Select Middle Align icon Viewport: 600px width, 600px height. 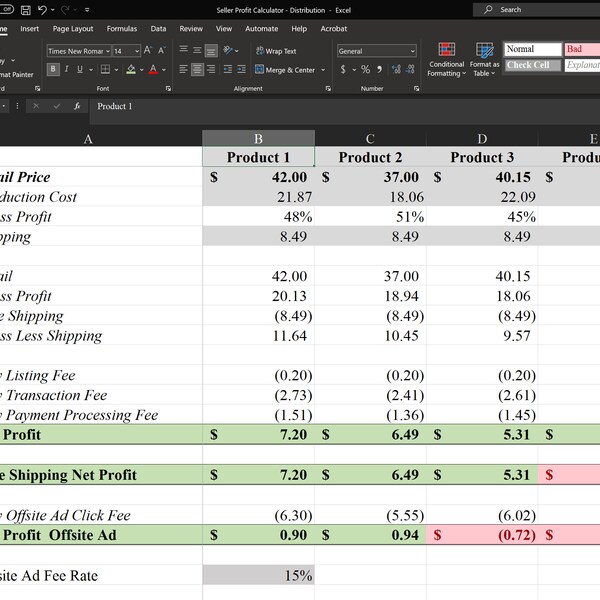click(197, 50)
